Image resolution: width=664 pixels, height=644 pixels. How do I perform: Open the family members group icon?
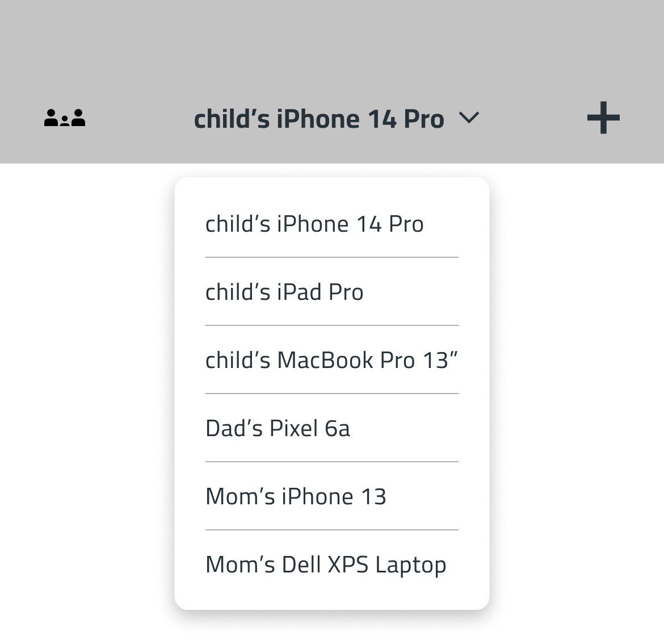click(x=65, y=118)
